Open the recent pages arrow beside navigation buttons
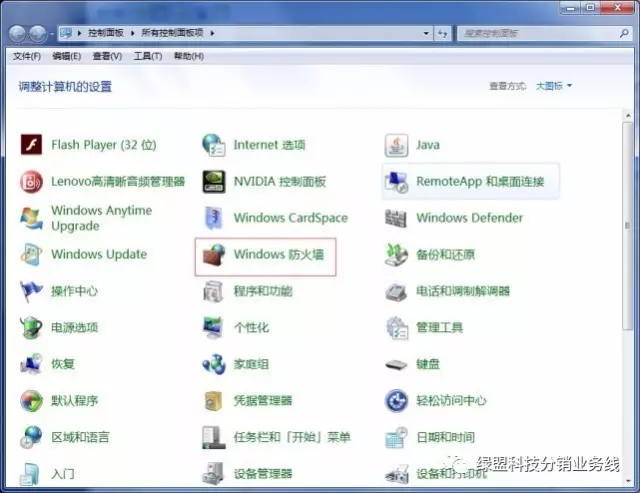This screenshot has width=640, height=493. (52, 33)
